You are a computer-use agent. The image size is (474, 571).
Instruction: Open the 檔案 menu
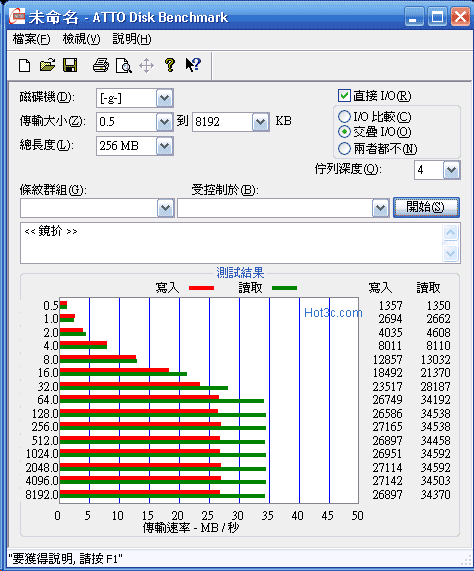tap(31, 39)
